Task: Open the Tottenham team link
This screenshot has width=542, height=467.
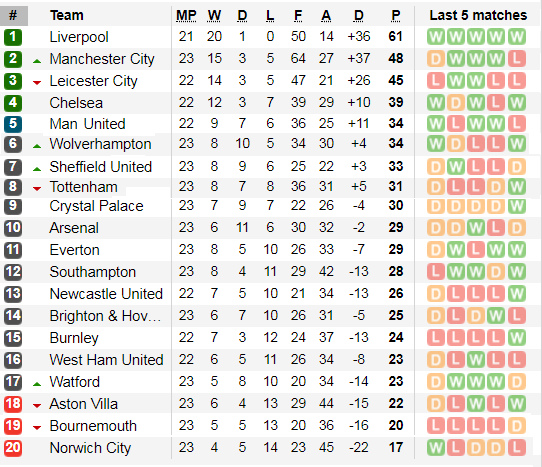Action: (x=83, y=187)
